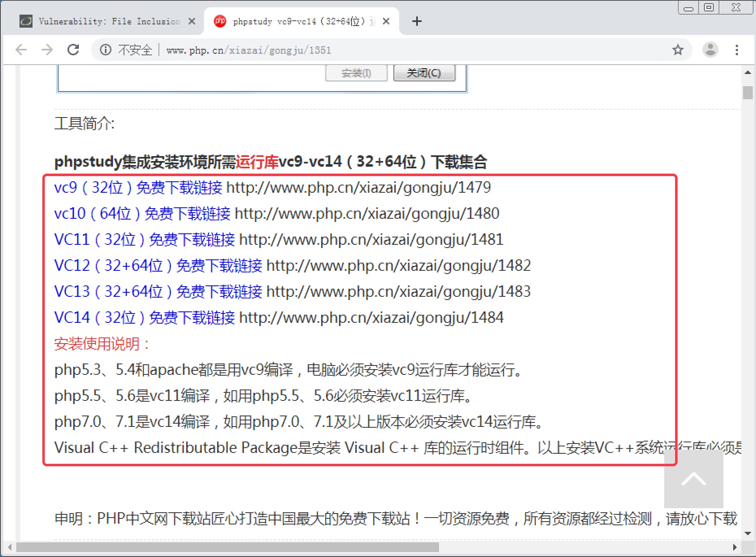Go forward to the next page
The width and height of the screenshot is (756, 557).
click(x=47, y=50)
